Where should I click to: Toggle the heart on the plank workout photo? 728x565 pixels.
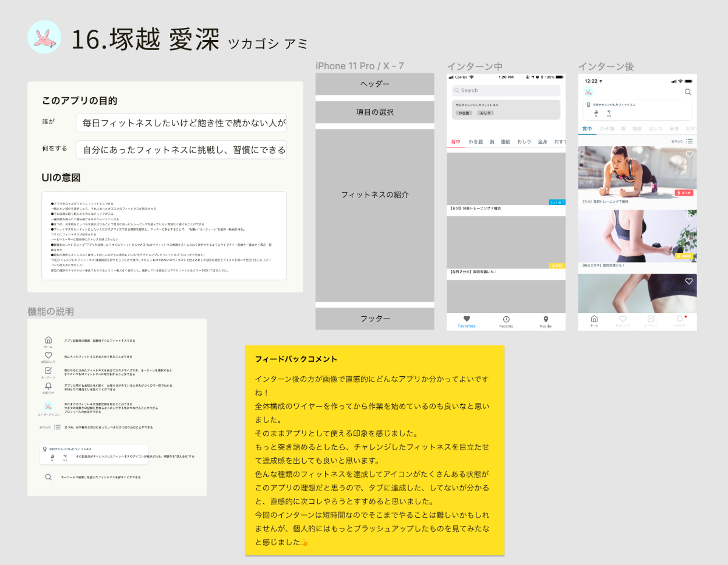(689, 154)
